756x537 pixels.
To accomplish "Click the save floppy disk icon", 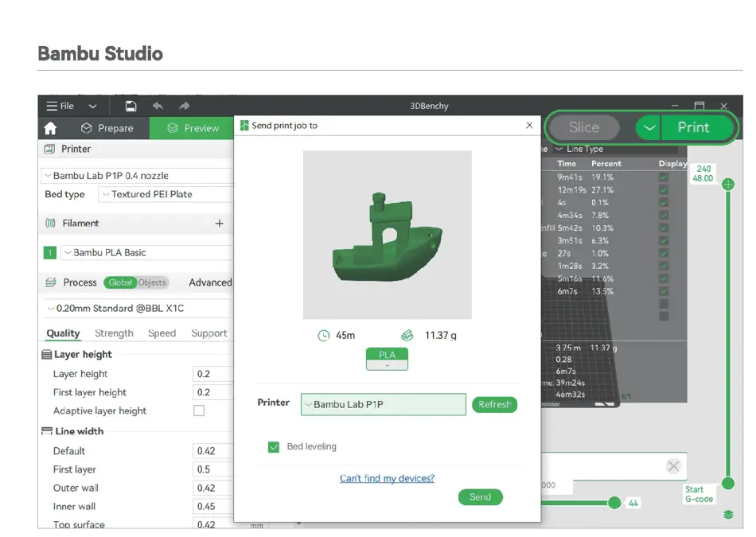I will tap(131, 106).
